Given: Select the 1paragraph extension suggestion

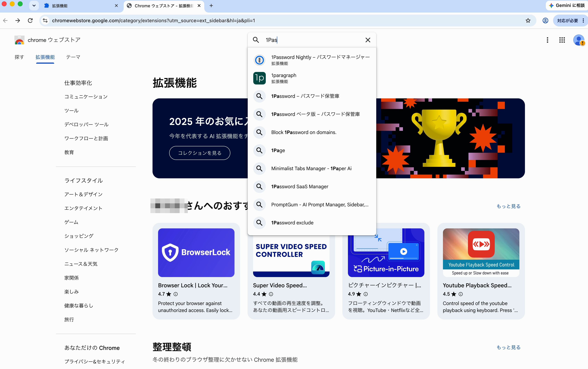Looking at the screenshot, I should (312, 78).
